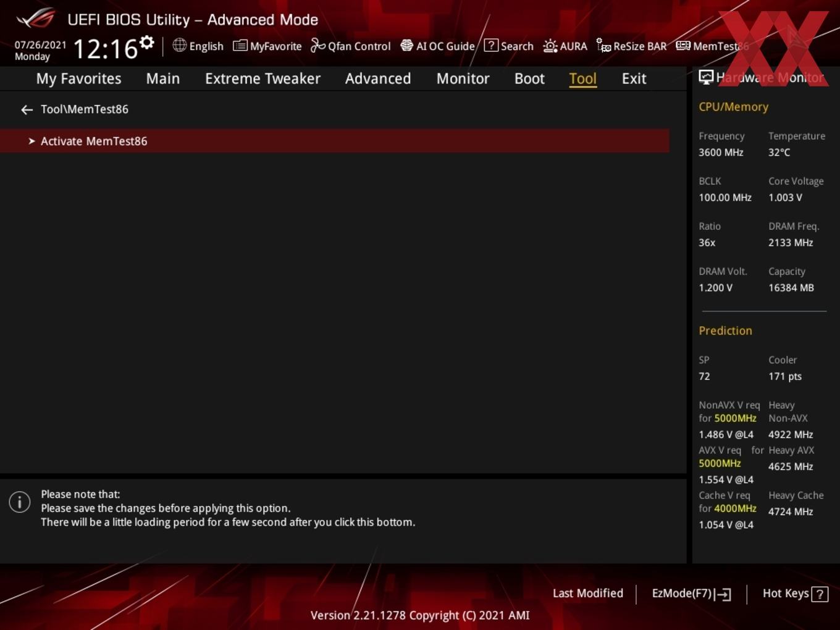Open the Extreme Tweaker tab
Screen dimensions: 840x630
click(263, 78)
